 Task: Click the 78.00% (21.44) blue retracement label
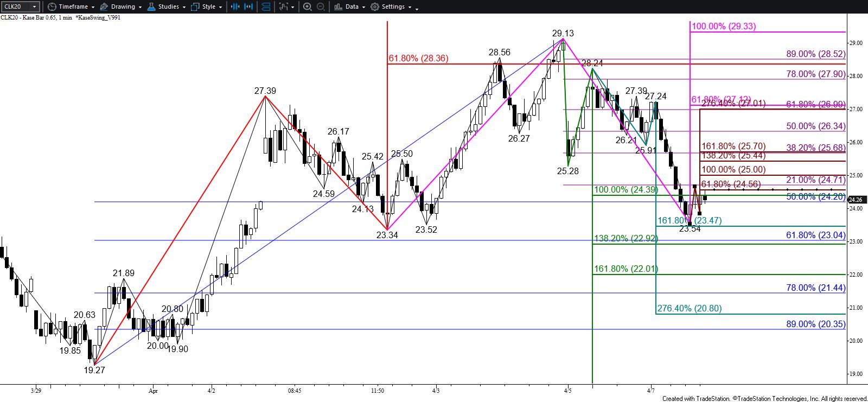point(816,288)
